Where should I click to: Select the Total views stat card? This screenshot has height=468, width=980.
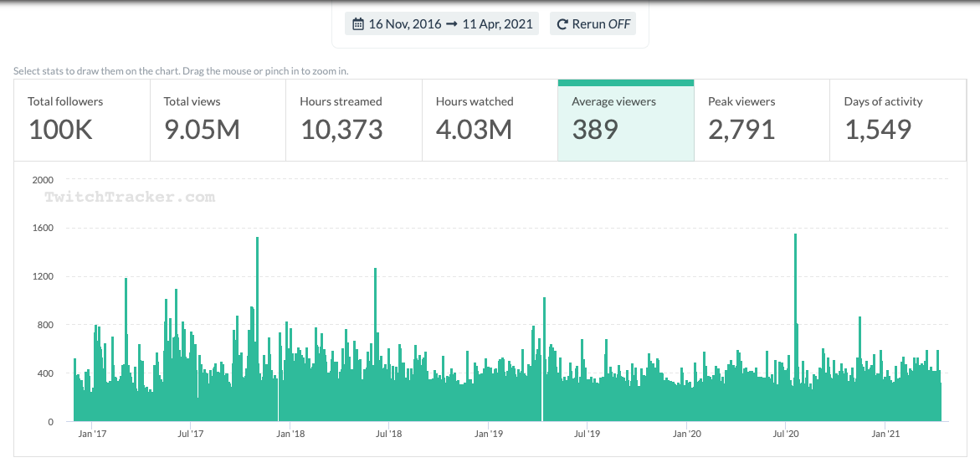coord(218,120)
